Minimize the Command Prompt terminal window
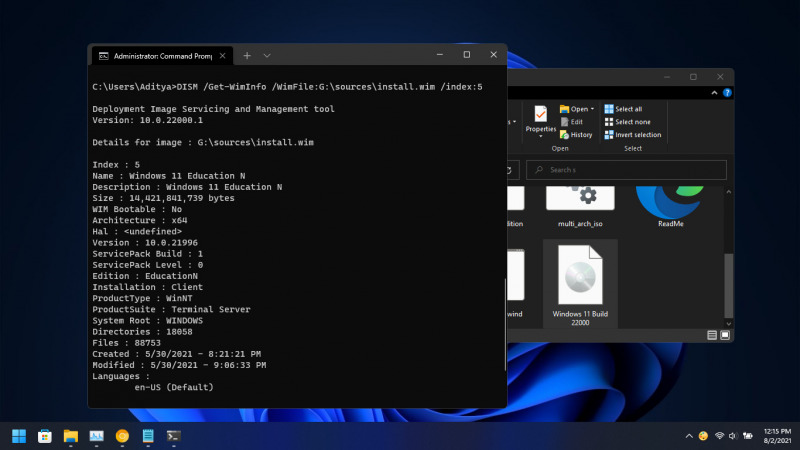This screenshot has height=450, width=800. click(x=440, y=55)
